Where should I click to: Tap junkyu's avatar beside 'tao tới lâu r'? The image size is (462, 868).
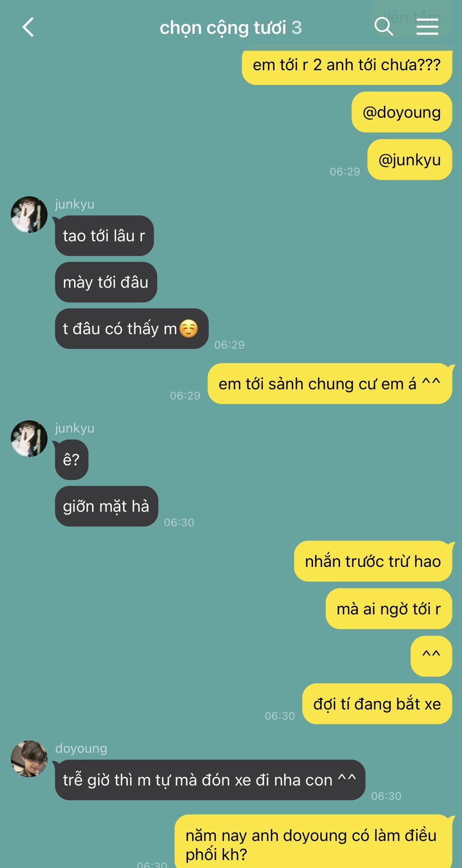coord(29,214)
